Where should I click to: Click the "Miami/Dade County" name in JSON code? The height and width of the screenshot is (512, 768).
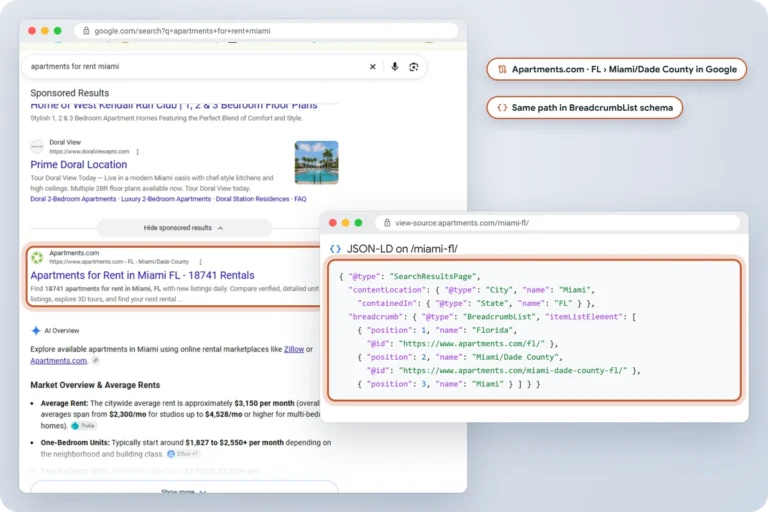(516, 357)
